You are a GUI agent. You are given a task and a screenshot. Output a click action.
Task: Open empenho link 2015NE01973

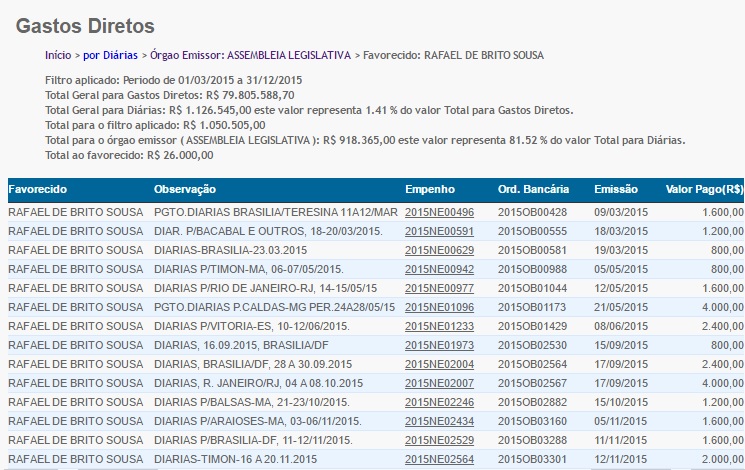(439, 345)
